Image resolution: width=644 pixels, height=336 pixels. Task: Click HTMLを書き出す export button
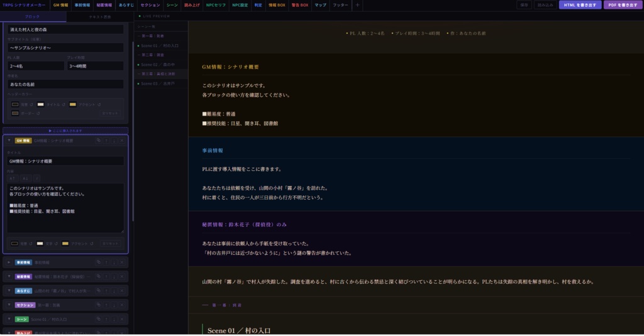pyautogui.click(x=580, y=5)
